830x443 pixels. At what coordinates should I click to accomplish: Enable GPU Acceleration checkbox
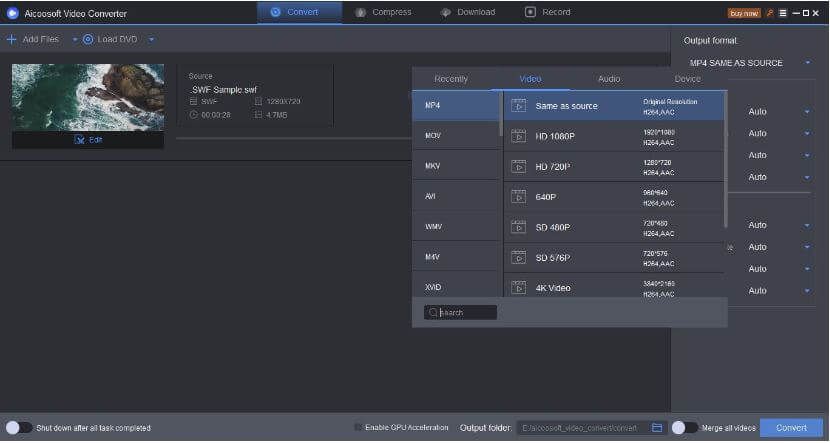point(358,427)
